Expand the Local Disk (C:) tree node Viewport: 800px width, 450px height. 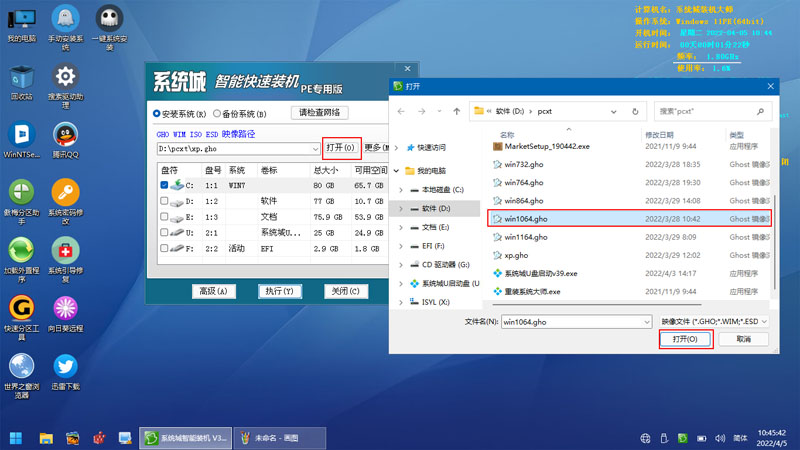tap(401, 190)
